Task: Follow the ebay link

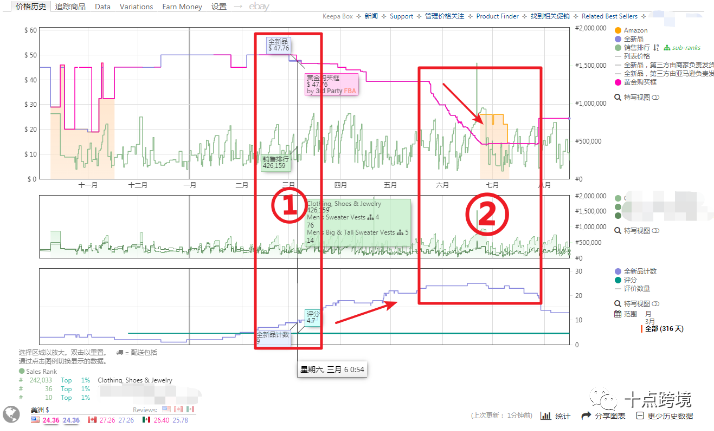Action: pos(259,6)
